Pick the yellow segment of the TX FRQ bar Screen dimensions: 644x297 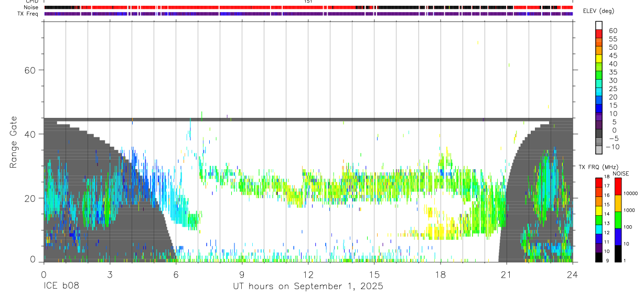click(598, 211)
